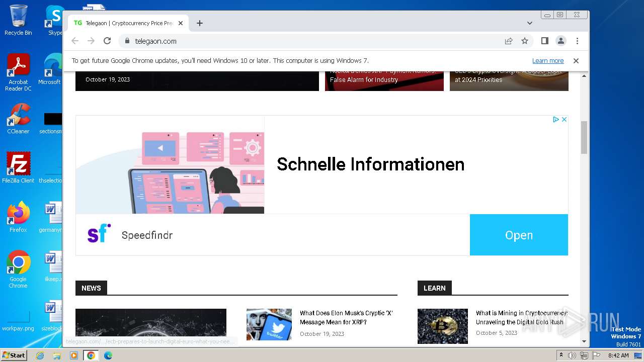The image size is (644, 362).
Task: Open the Elon Musk Twitter thumbnail
Action: click(269, 324)
